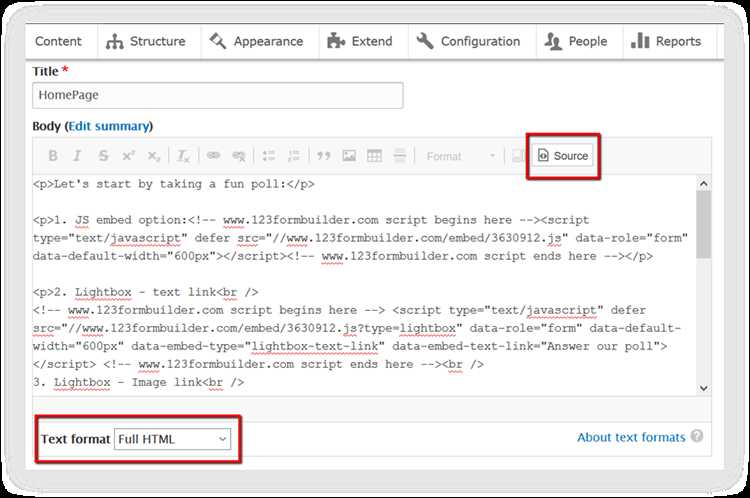The image size is (750, 498).
Task: Insert a link with the Link icon
Action: pos(213,155)
